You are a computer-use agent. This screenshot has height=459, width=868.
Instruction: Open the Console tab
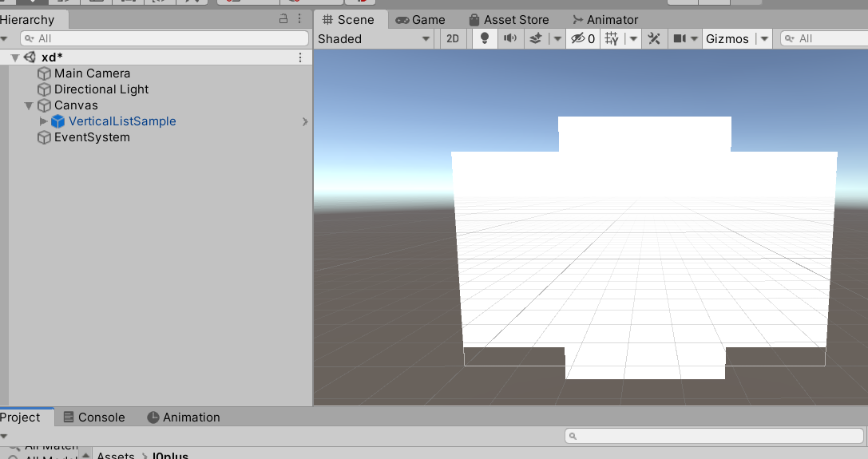tap(93, 417)
